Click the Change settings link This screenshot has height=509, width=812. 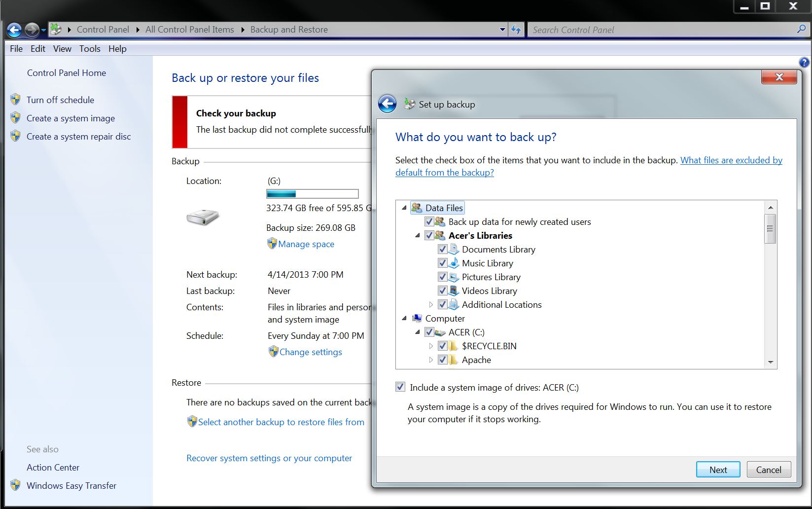(311, 352)
